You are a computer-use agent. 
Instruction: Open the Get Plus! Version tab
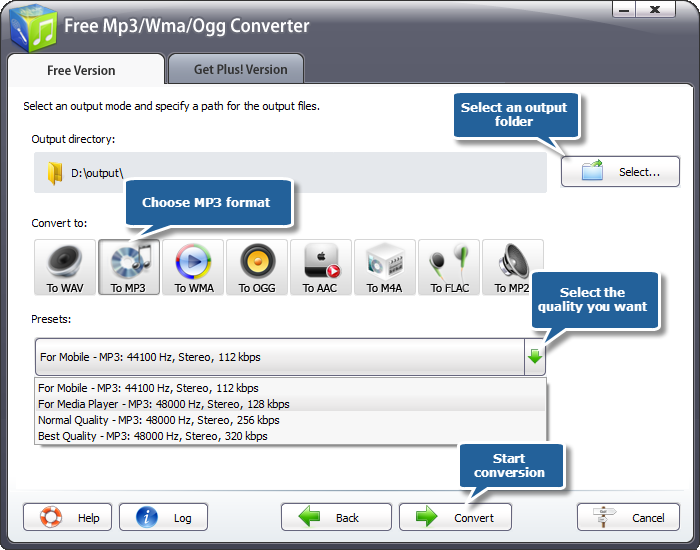tap(237, 69)
